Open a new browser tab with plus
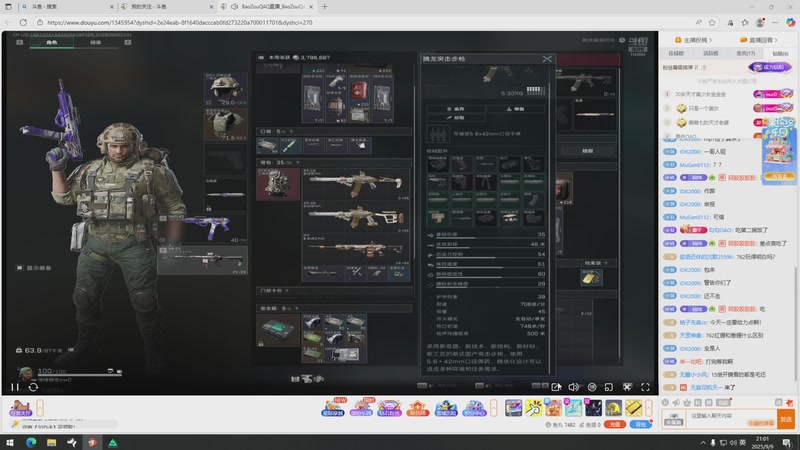 [324, 7]
